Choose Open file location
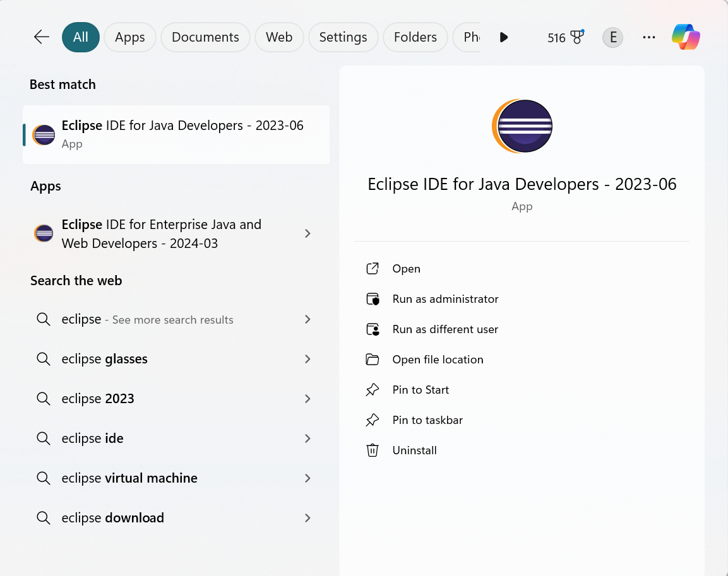The height and width of the screenshot is (576, 728). click(x=438, y=360)
